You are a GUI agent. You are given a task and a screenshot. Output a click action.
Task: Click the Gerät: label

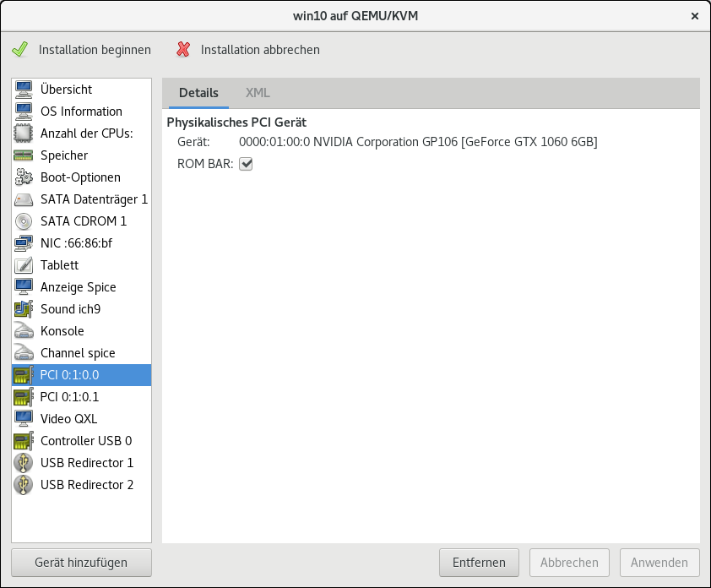[193, 142]
